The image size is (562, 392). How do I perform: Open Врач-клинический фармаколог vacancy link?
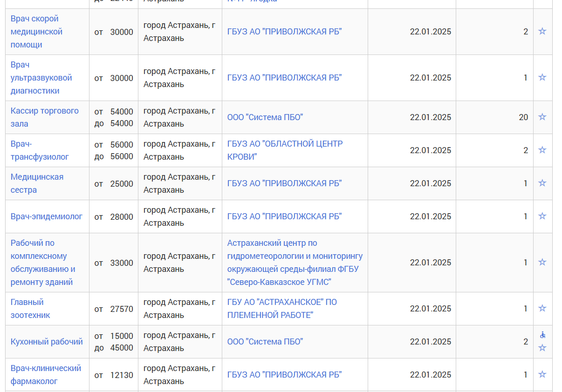(x=46, y=375)
